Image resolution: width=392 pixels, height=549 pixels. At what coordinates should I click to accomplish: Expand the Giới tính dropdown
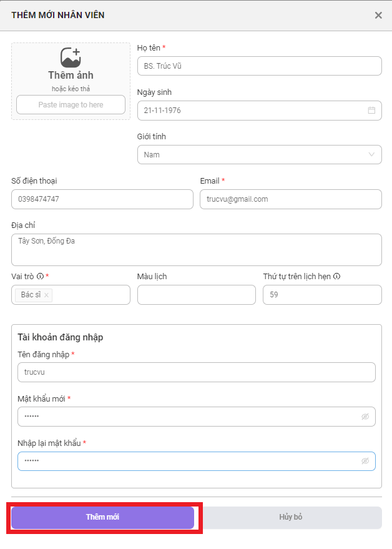[259, 155]
